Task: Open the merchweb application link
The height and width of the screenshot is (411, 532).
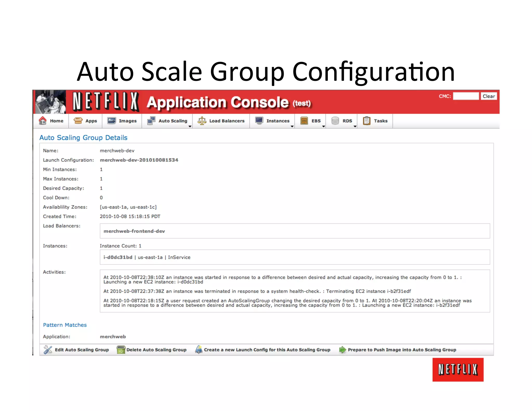Action: click(x=113, y=336)
